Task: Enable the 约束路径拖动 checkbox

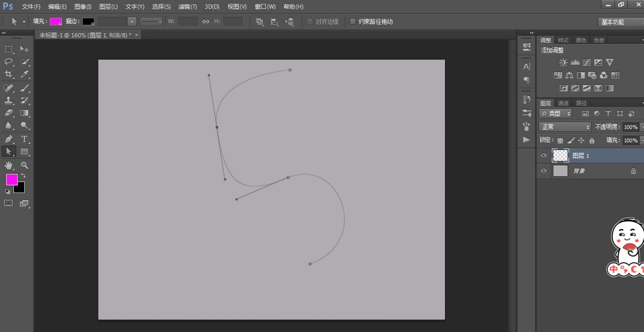Action: [353, 21]
